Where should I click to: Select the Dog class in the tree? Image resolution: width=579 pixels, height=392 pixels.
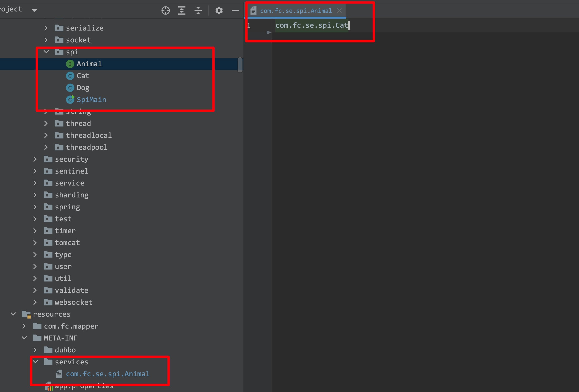[x=83, y=88]
